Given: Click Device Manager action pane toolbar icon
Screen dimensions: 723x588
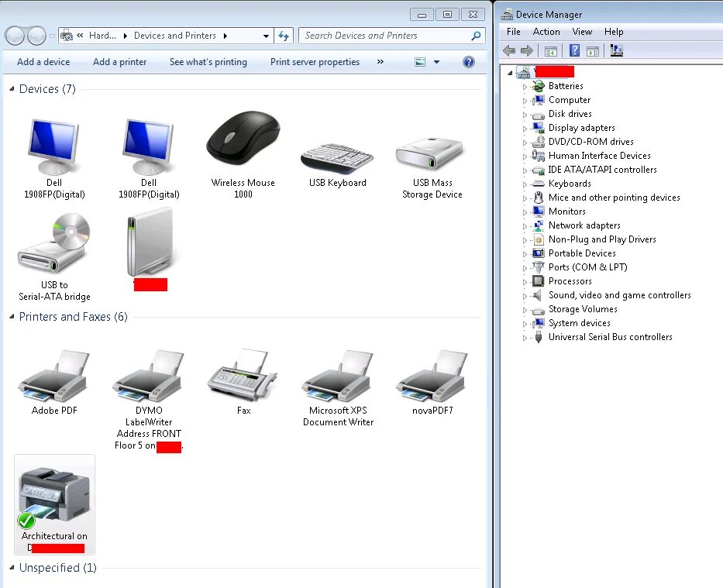Looking at the screenshot, I should [x=593, y=50].
